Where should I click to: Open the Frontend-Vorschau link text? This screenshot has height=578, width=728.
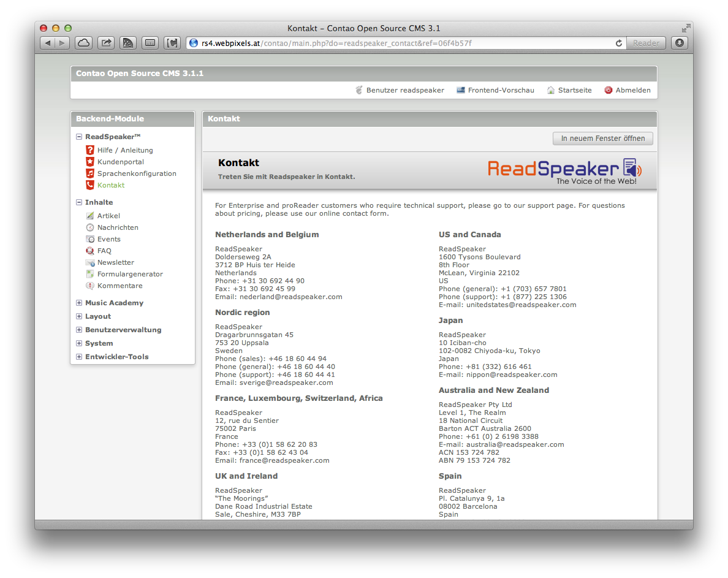pyautogui.click(x=501, y=90)
